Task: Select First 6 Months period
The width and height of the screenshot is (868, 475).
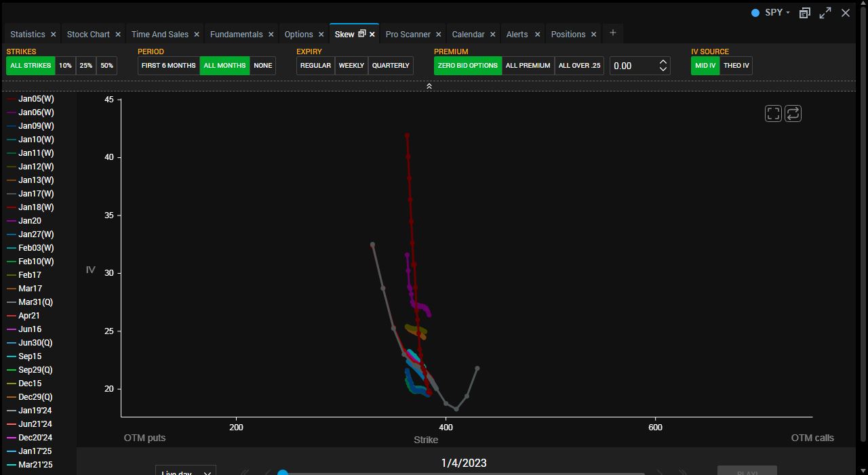Action: click(x=168, y=66)
